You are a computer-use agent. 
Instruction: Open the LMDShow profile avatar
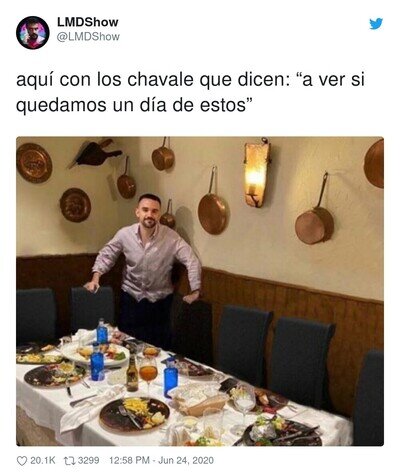[x=33, y=33]
